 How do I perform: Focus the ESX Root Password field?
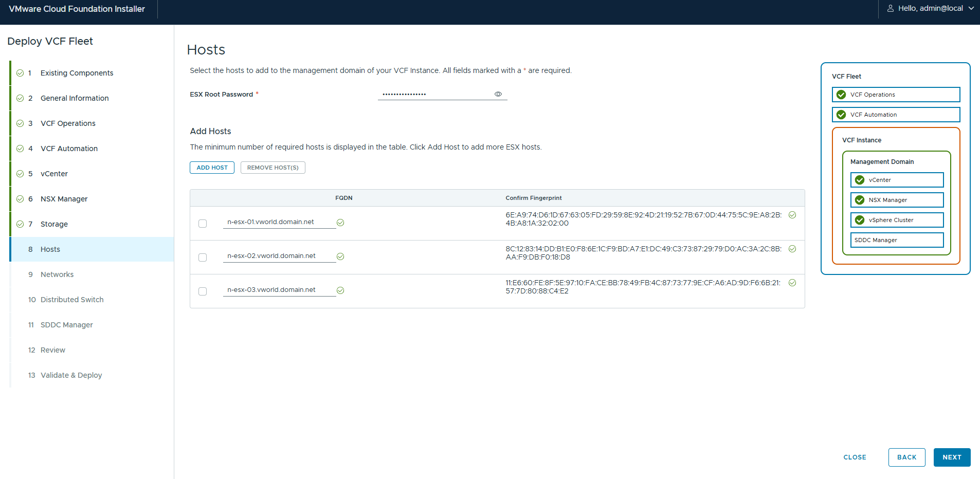pos(434,94)
